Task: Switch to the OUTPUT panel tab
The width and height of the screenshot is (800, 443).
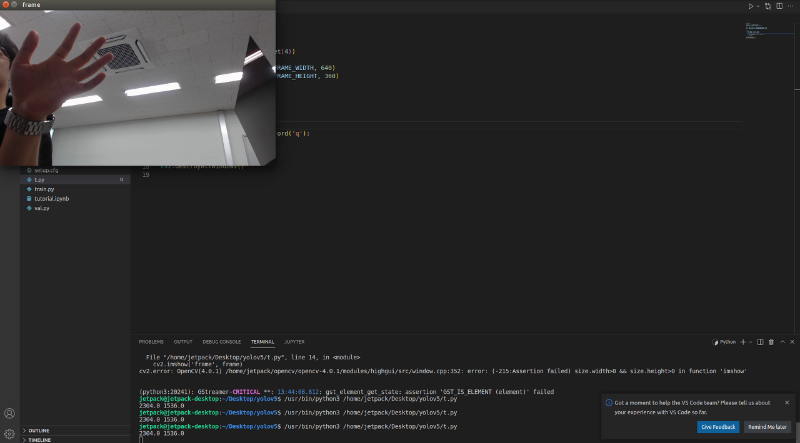Action: point(183,342)
